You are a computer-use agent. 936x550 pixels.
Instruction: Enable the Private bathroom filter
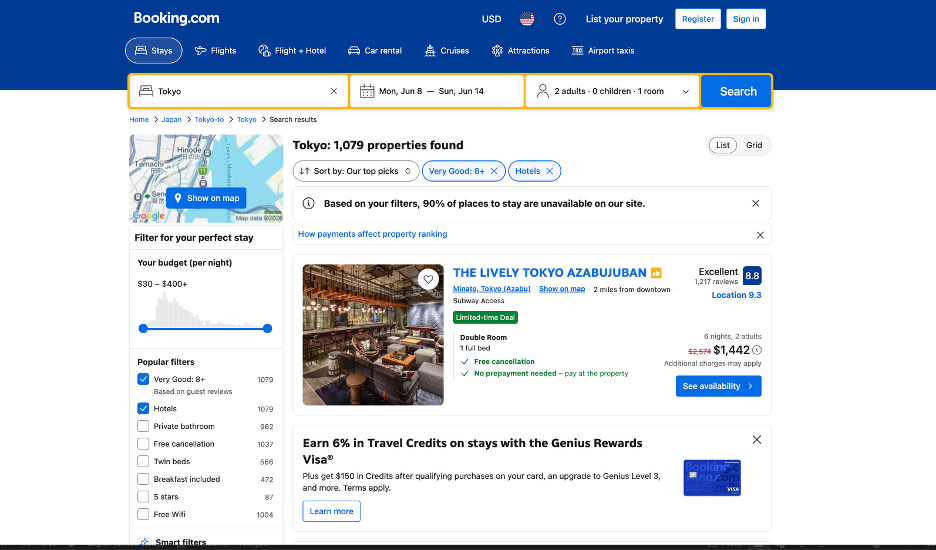pyautogui.click(x=143, y=426)
